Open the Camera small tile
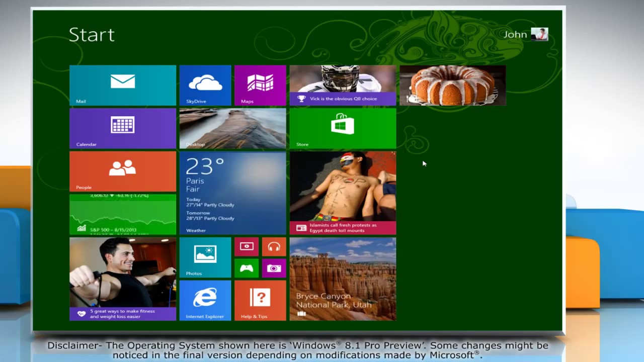The image size is (644, 362). pos(274,268)
